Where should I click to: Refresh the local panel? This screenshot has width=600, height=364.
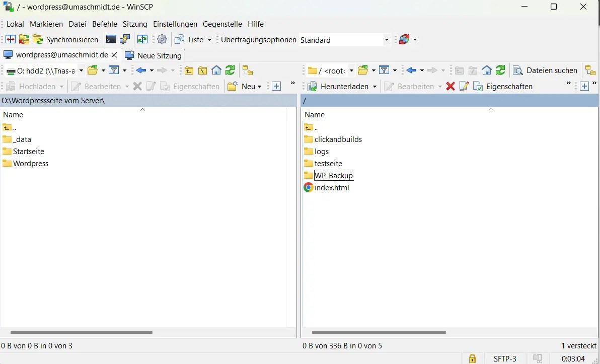(230, 70)
